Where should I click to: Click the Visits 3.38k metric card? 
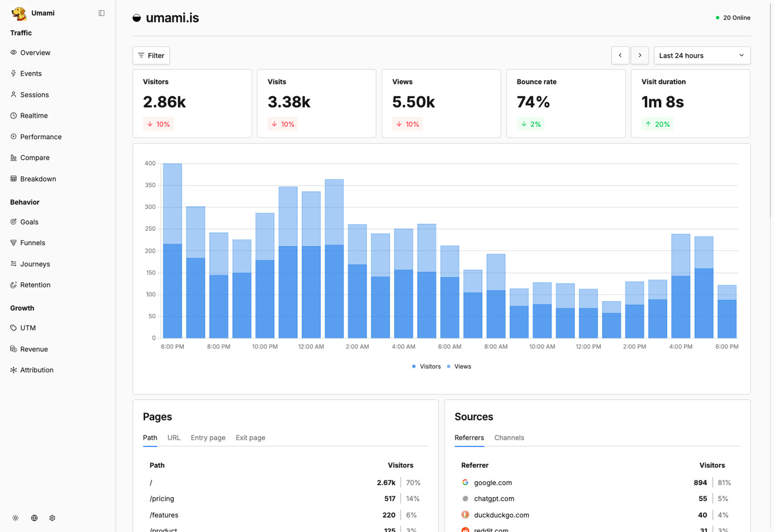(x=317, y=103)
